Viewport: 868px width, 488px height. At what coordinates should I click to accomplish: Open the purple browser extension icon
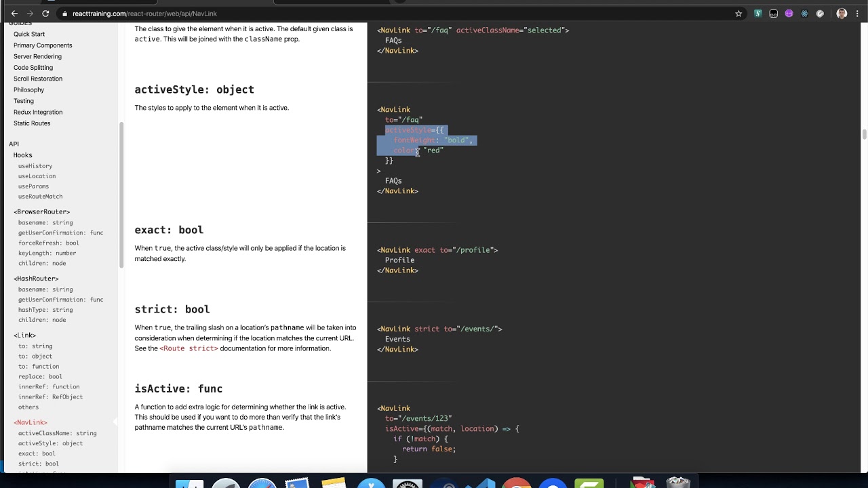tap(789, 13)
